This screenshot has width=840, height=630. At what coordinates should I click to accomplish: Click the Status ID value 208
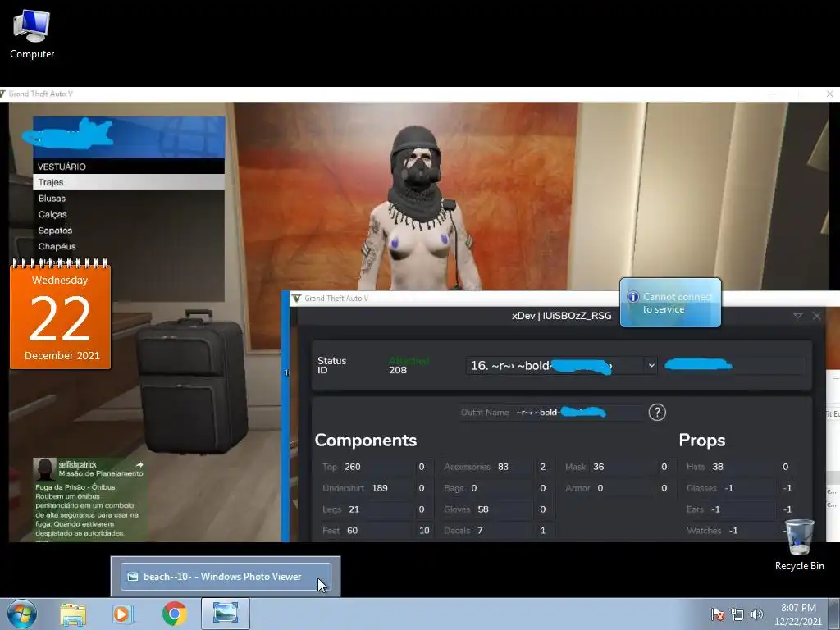coord(398,370)
